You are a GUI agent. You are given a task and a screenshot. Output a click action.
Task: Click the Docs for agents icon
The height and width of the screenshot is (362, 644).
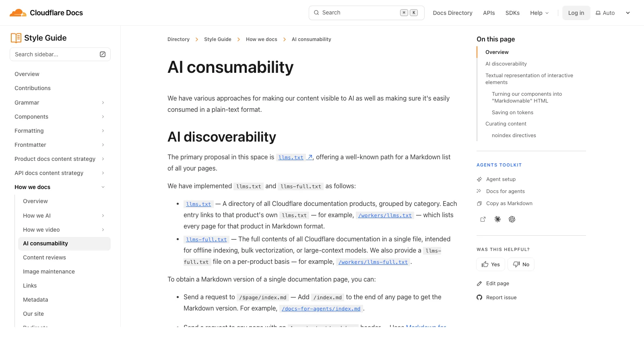479,191
